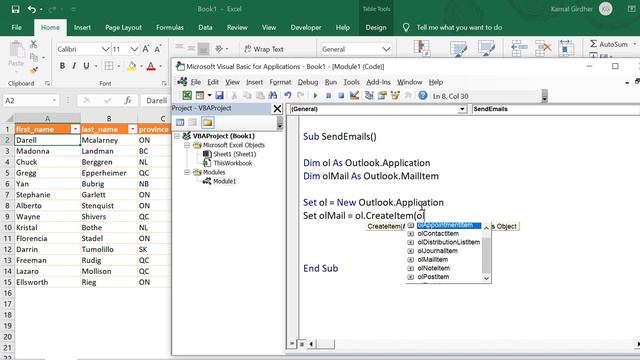Open the Name Box dropdown arrow
640x360 pixels.
tap(54, 100)
